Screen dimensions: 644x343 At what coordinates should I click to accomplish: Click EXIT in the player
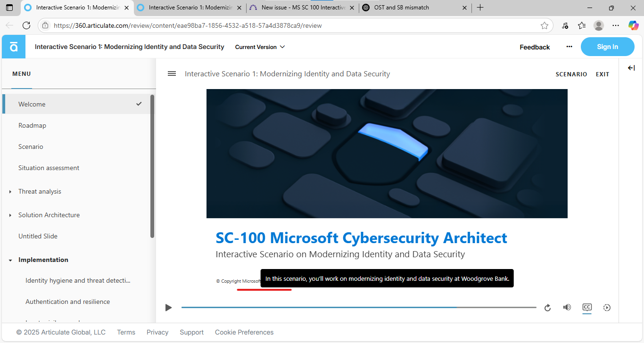(x=603, y=74)
